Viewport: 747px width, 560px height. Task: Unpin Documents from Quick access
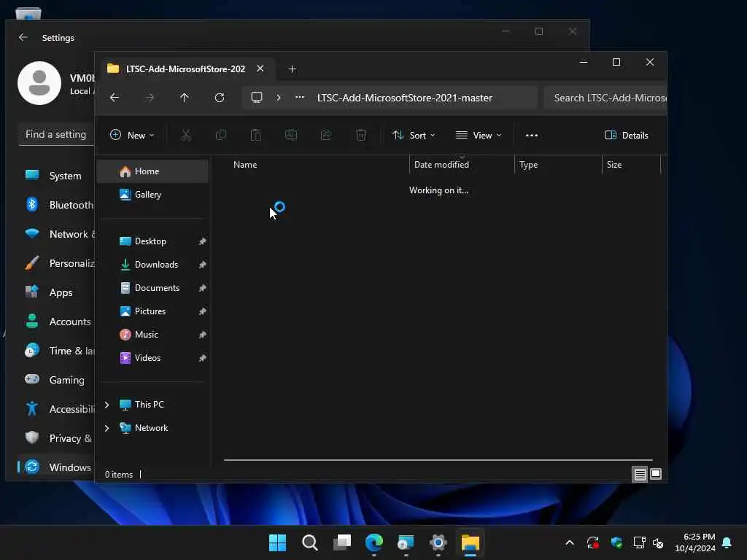pos(203,288)
